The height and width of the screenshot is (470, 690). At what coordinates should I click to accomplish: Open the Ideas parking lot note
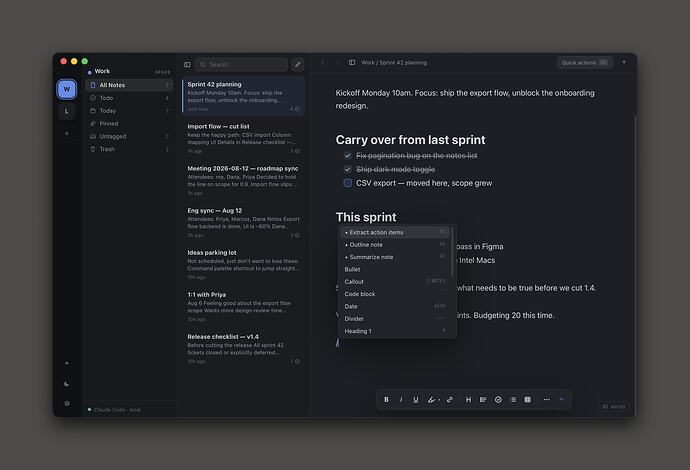243,264
